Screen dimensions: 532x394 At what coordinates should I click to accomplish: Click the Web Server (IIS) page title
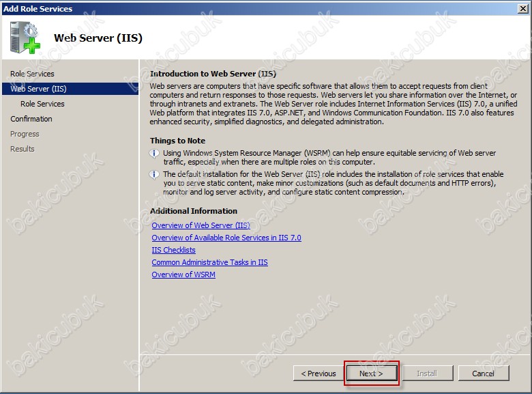(98, 38)
